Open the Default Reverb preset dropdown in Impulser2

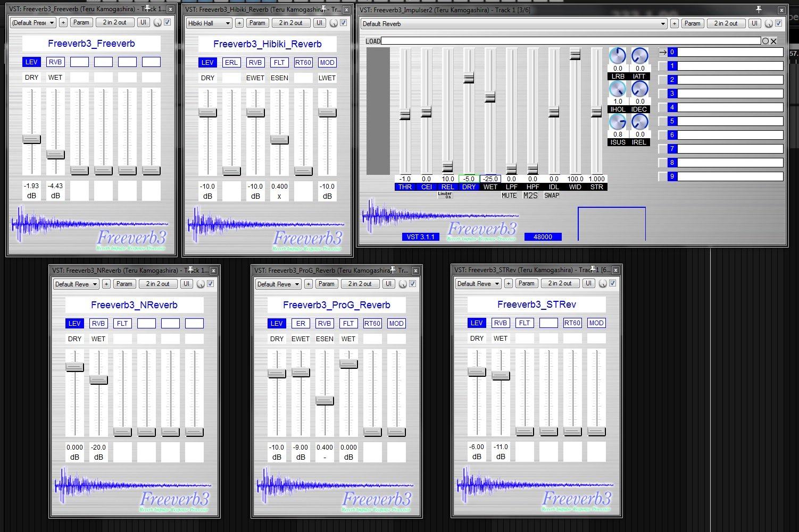point(514,23)
